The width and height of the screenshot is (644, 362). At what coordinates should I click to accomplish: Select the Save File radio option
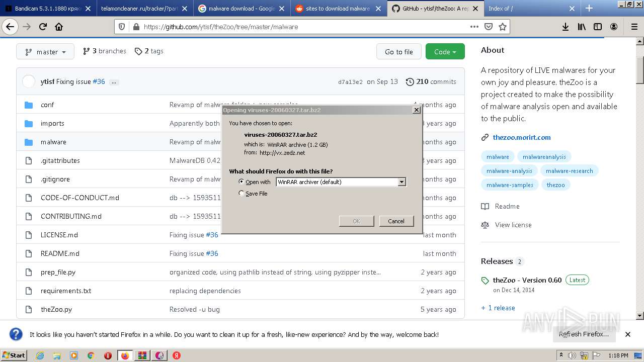(x=242, y=194)
